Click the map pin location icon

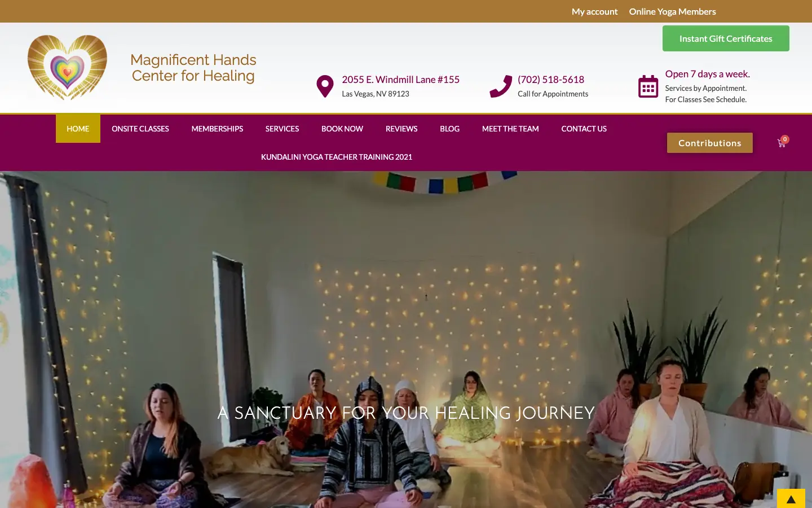(325, 86)
